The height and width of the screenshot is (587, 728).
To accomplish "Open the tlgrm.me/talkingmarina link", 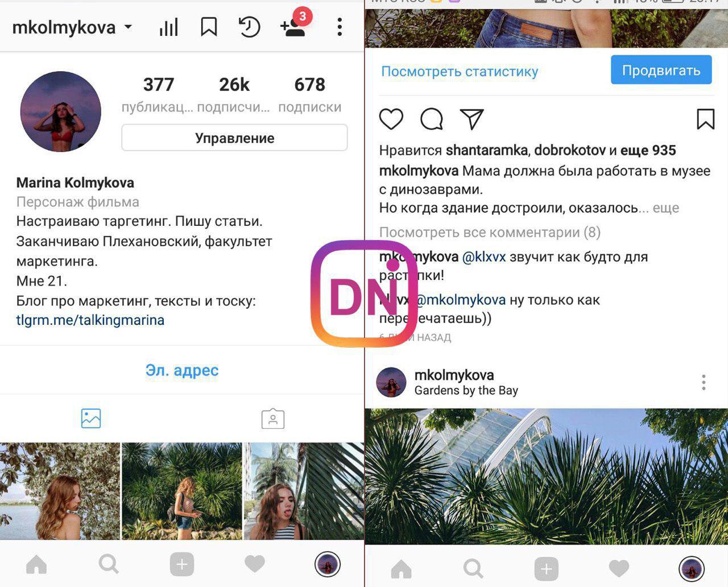I will pos(90,320).
